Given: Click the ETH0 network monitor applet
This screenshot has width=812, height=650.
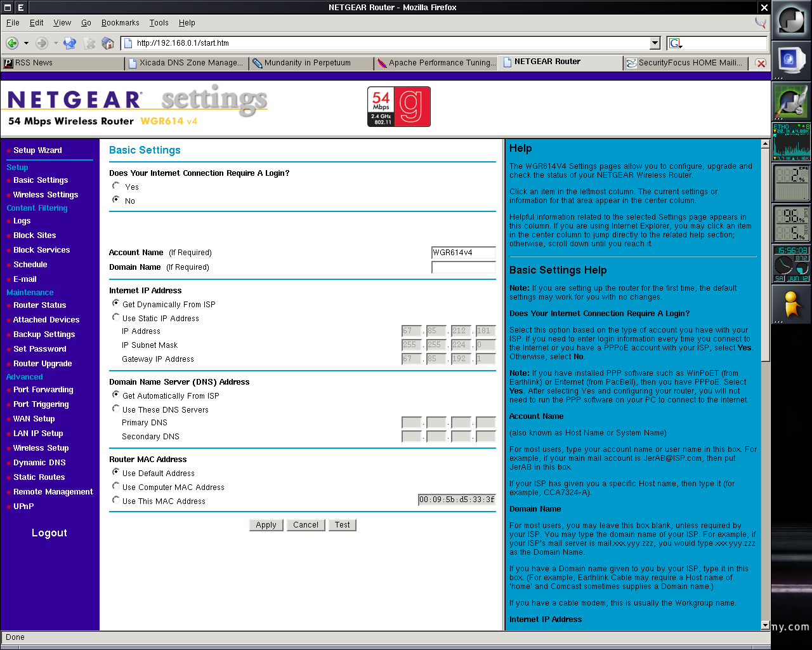Looking at the screenshot, I should [791, 142].
